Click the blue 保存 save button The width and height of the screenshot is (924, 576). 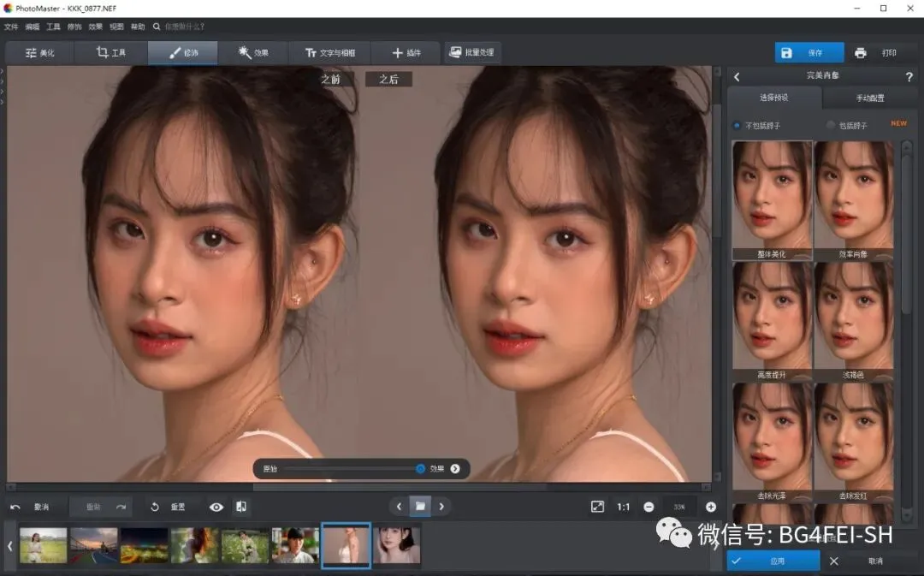coord(809,52)
